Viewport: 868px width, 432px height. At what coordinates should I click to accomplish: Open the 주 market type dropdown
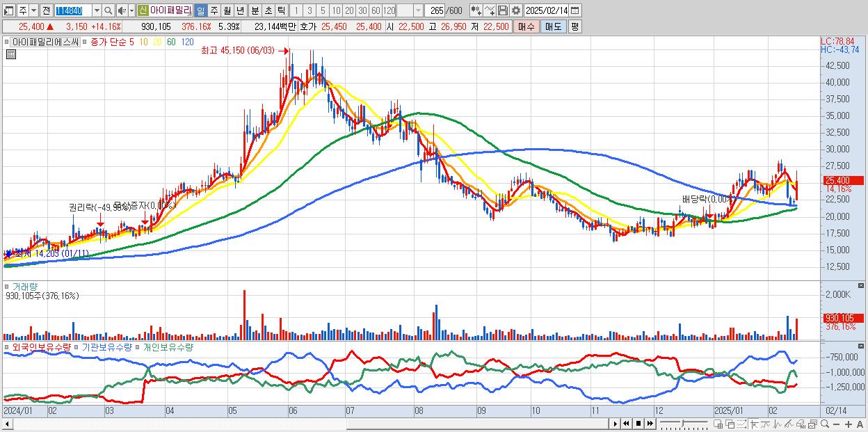pos(33,10)
